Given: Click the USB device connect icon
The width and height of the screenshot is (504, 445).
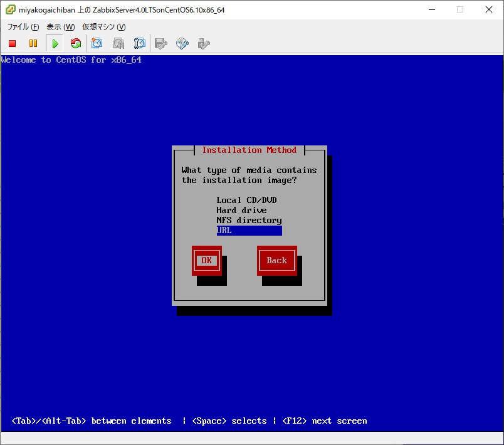Looking at the screenshot, I should pos(204,43).
